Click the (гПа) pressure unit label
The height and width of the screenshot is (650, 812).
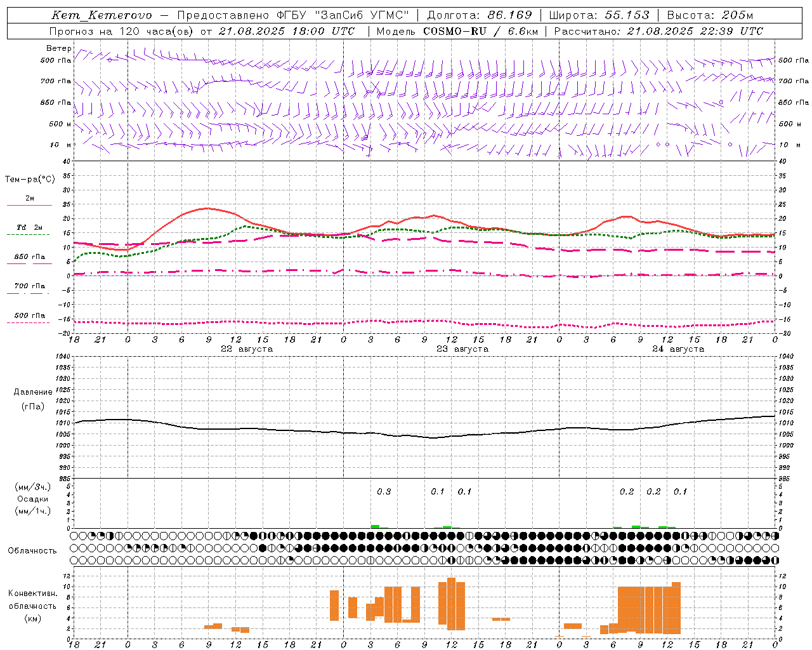33,407
